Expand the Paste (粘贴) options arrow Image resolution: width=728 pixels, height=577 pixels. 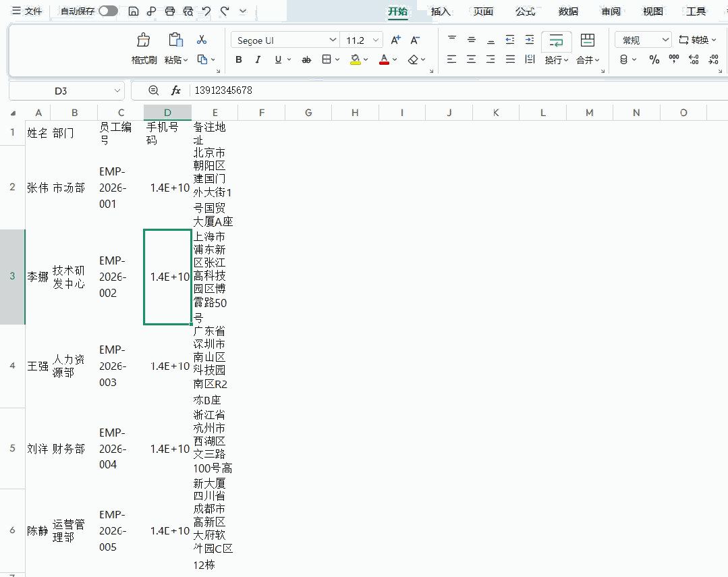coord(186,60)
